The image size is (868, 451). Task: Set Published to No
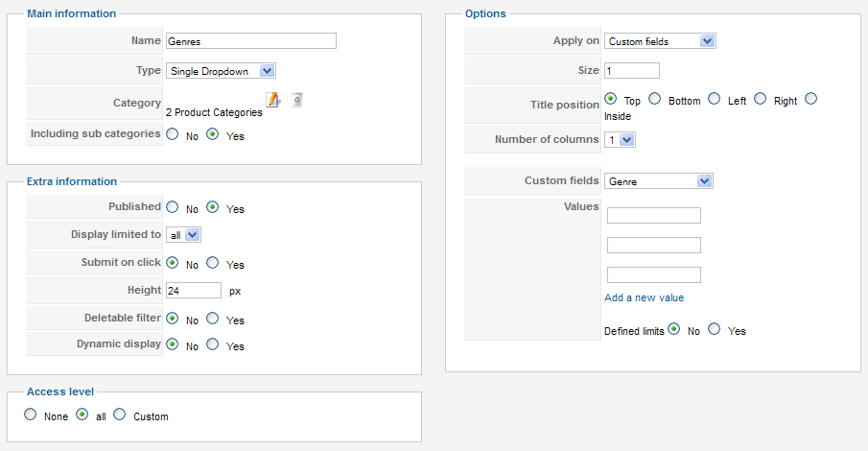coord(173,206)
